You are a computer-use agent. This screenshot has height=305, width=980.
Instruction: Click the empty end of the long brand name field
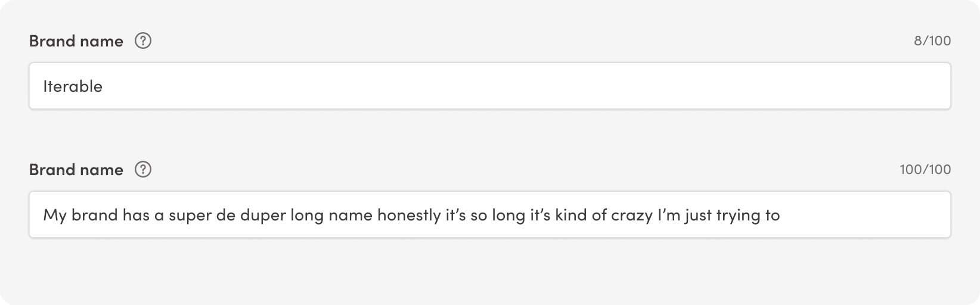pyautogui.click(x=864, y=215)
